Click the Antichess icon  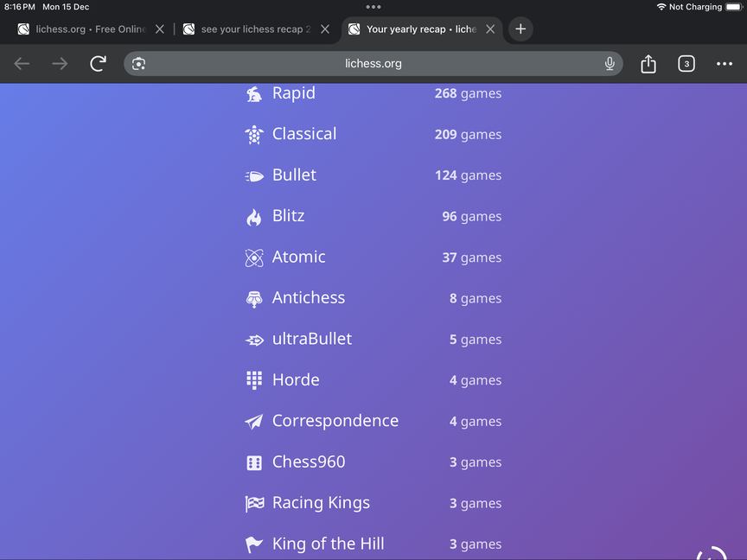point(254,299)
